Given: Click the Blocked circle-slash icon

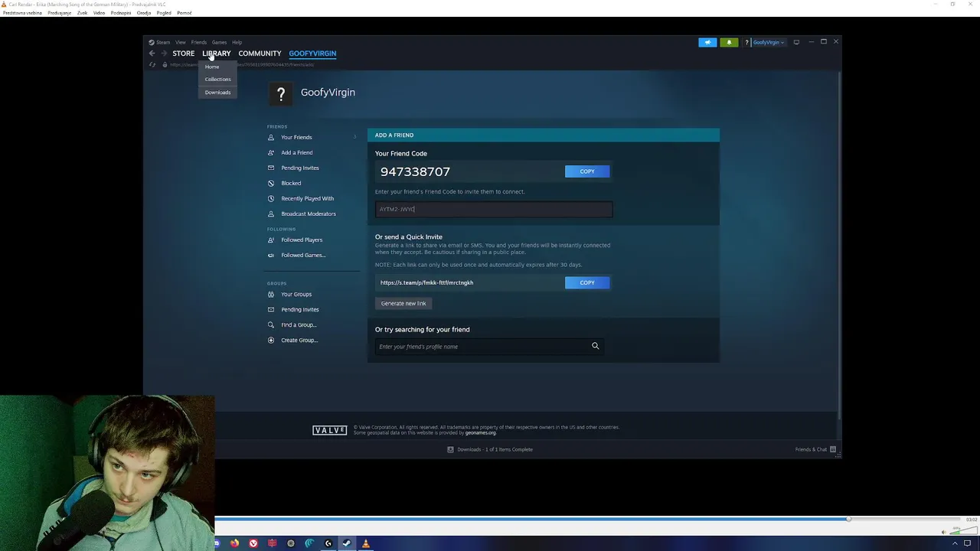Looking at the screenshot, I should (271, 183).
